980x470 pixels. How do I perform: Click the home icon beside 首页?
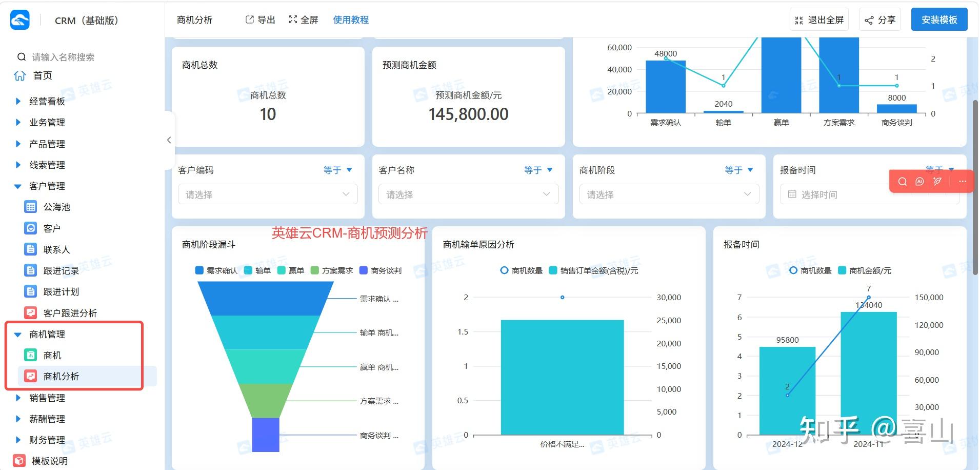(20, 76)
